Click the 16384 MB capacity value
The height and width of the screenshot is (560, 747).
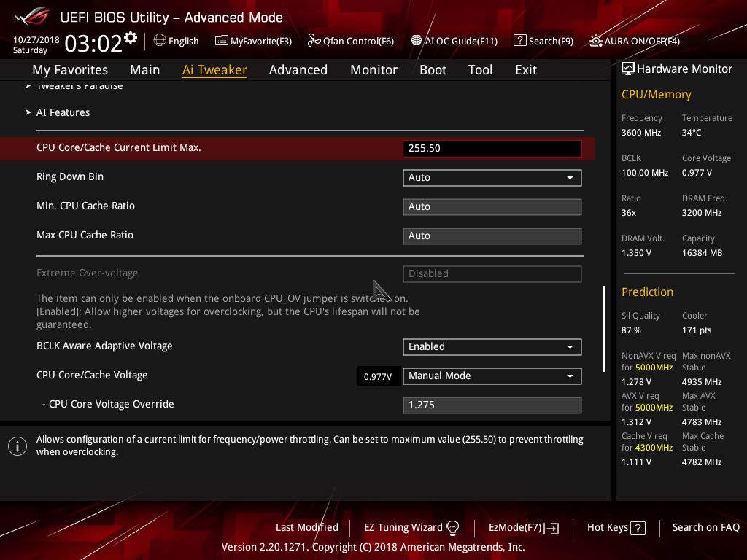click(702, 253)
